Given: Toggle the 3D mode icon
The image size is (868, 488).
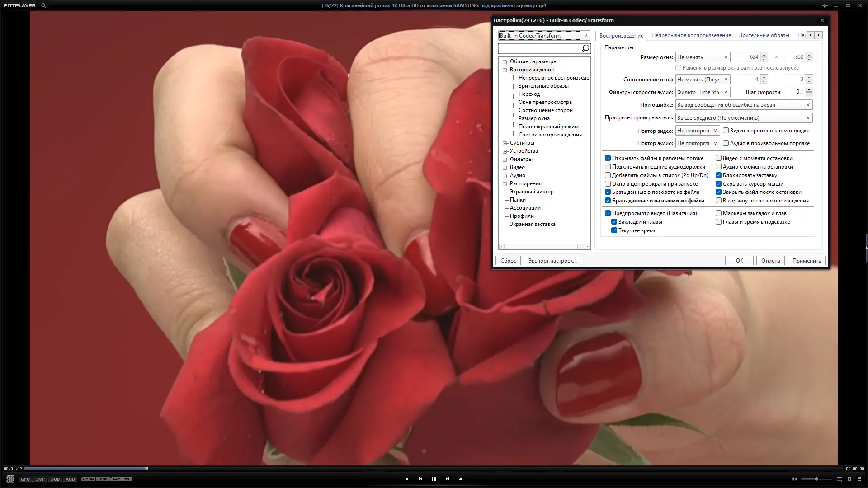Looking at the screenshot, I should tap(10, 479).
